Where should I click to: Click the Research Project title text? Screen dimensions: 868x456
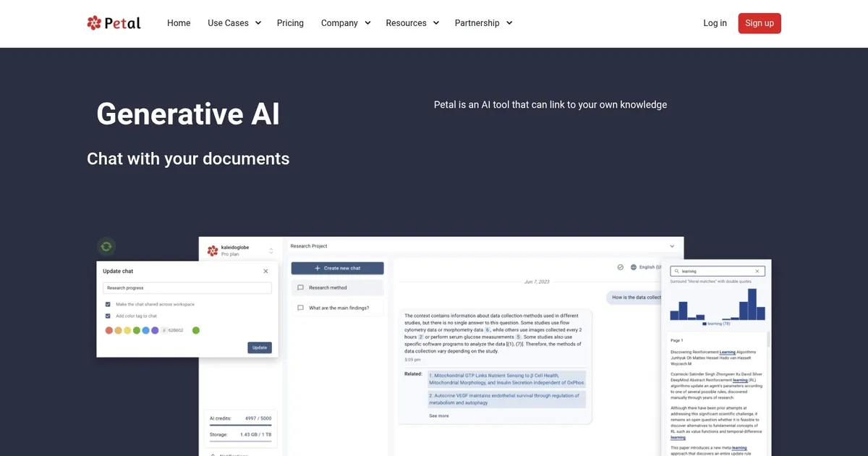click(x=309, y=246)
